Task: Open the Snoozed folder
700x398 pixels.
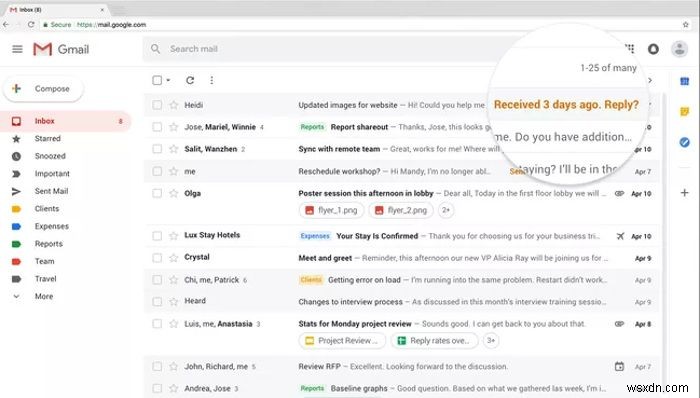Action: (50, 156)
